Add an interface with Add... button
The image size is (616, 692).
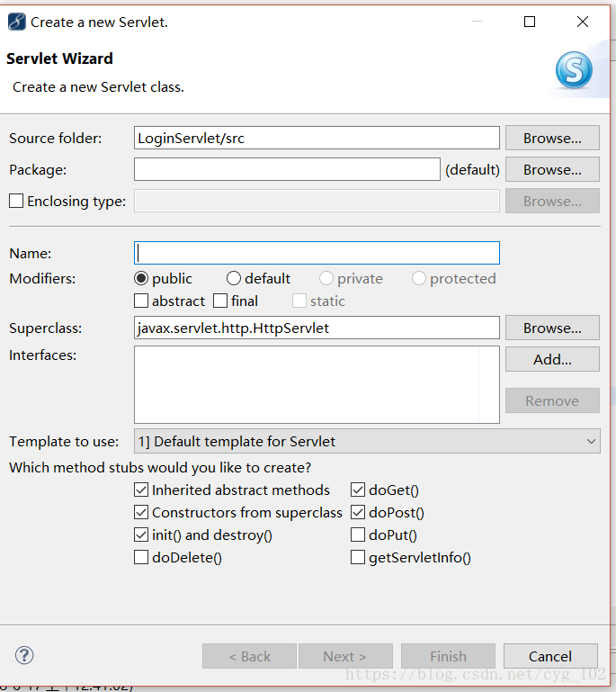tap(552, 359)
